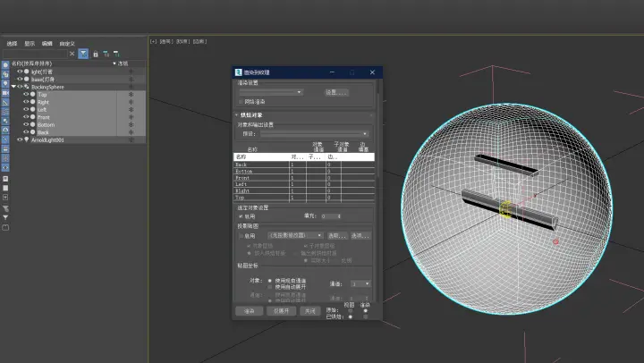Toggle visibility eye of Top object

tap(26, 95)
